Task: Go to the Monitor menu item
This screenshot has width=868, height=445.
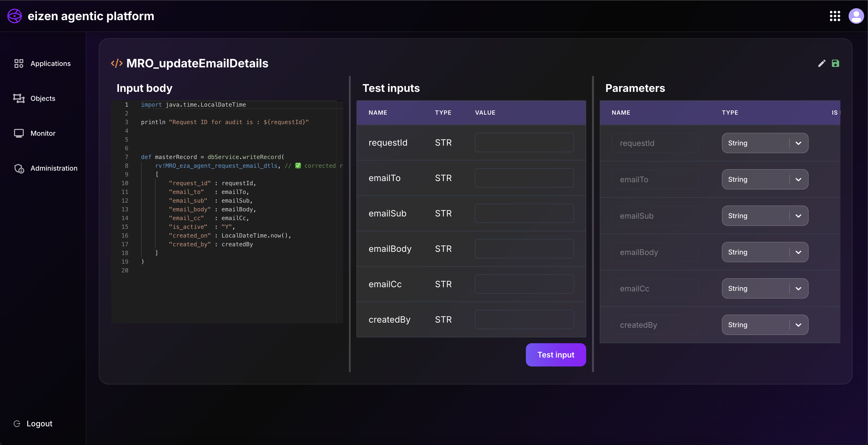Action: tap(43, 133)
